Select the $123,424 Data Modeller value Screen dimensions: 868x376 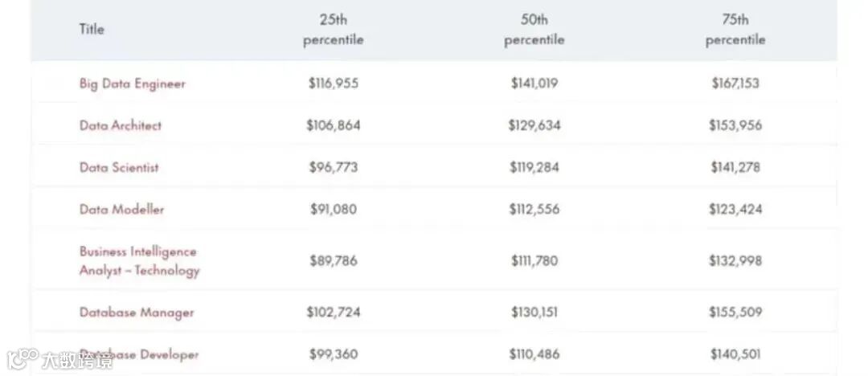735,209
